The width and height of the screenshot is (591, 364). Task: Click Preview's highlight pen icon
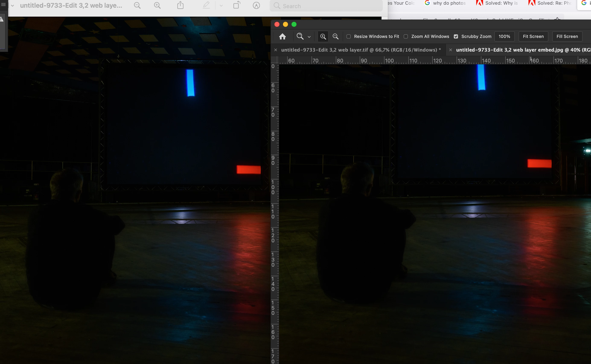[206, 5]
